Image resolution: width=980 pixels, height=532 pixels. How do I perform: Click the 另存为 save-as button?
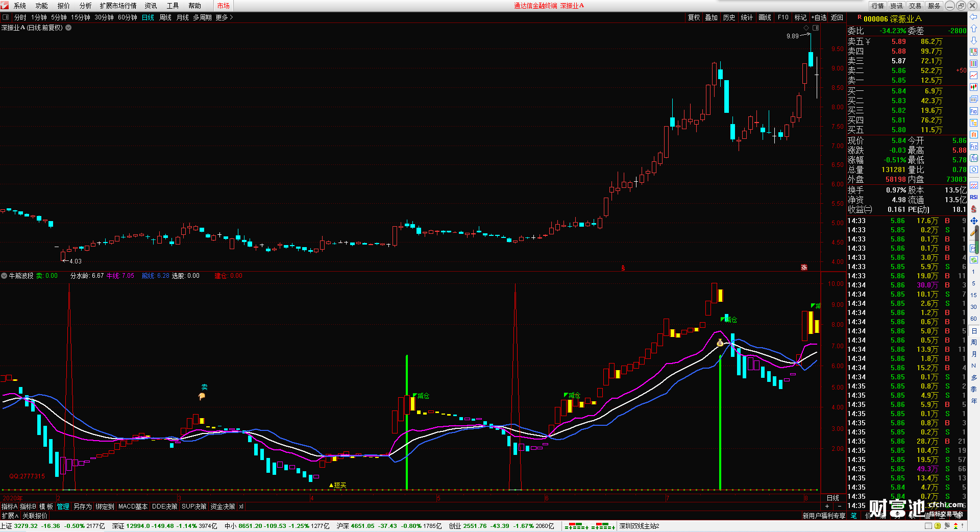pyautogui.click(x=82, y=506)
